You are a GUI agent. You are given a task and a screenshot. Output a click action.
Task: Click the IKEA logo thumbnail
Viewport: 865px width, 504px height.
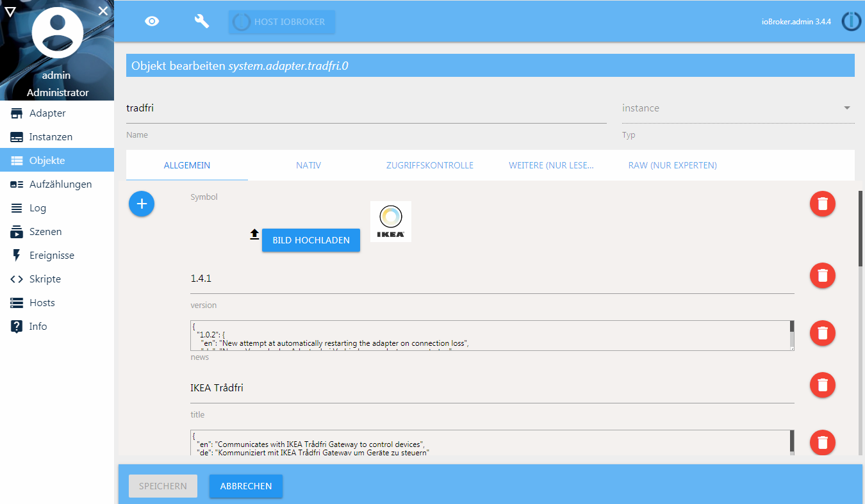click(390, 221)
